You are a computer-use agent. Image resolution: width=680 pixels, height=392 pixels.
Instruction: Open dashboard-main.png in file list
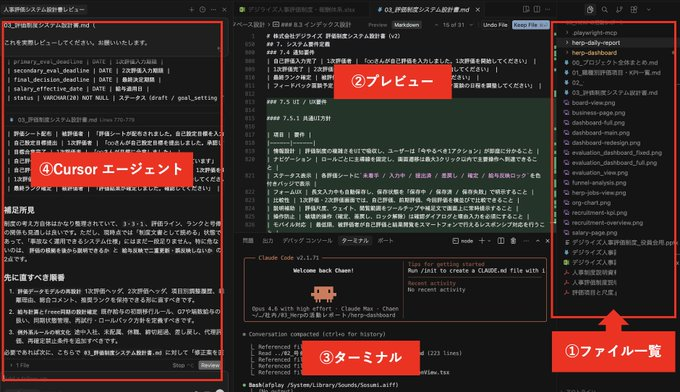coord(601,133)
